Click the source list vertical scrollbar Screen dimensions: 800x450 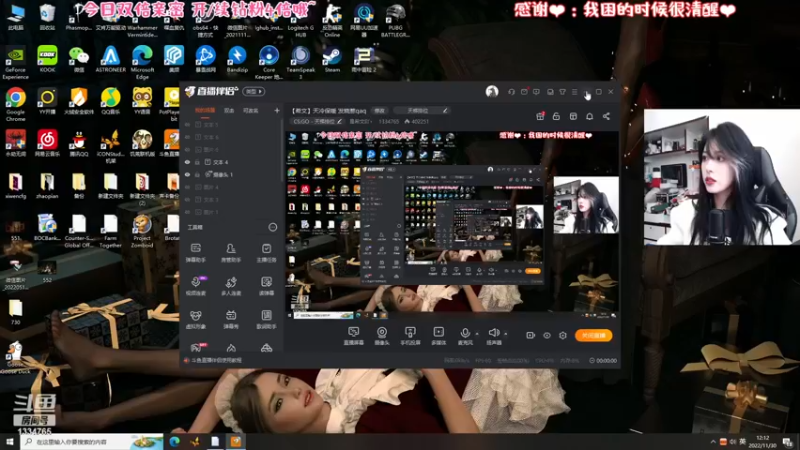pos(282,153)
